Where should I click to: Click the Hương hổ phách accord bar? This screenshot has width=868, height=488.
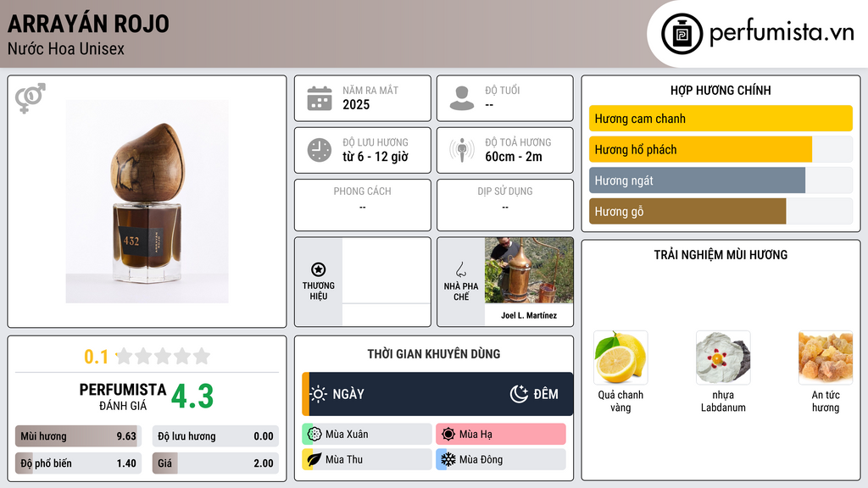[721, 149]
